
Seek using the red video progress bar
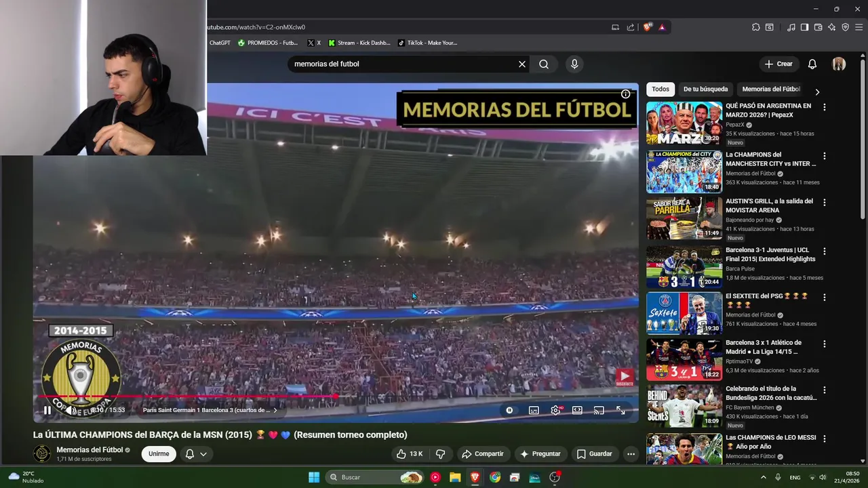[336, 396]
